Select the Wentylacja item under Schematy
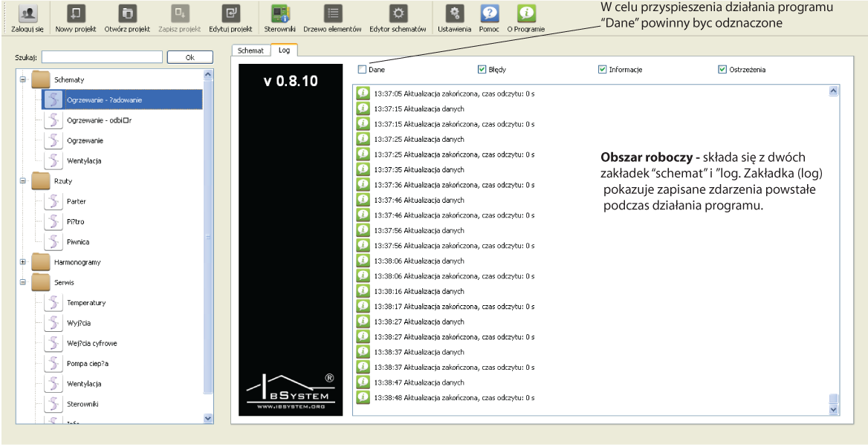The image size is (868, 447). (84, 160)
